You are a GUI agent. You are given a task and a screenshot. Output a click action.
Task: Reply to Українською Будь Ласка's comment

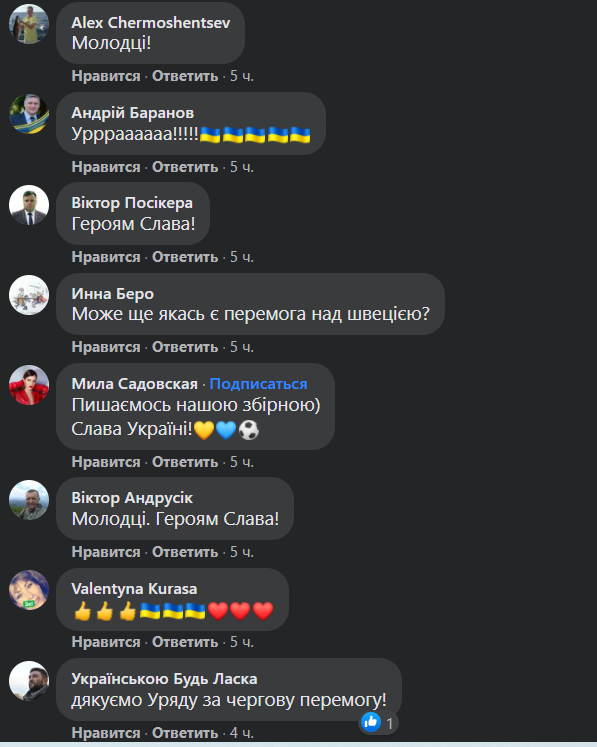[185, 733]
